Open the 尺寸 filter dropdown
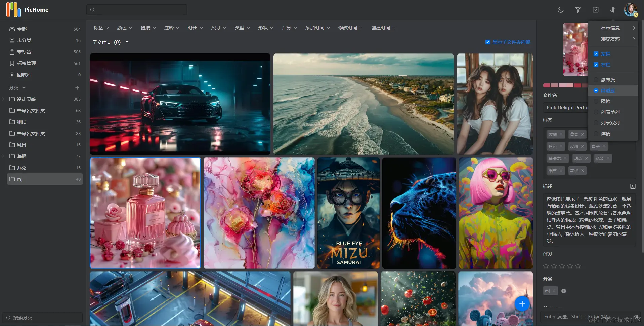644x326 pixels. coord(219,28)
